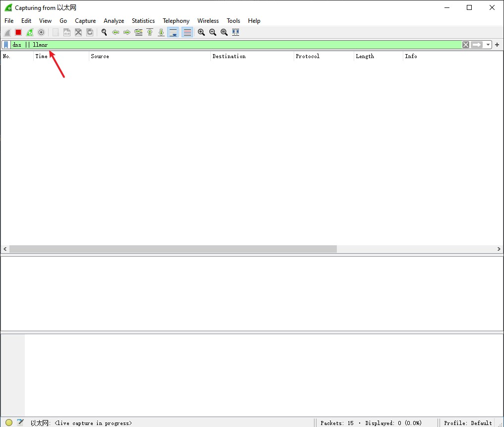This screenshot has height=427, width=504.
Task: Open the Statistics menu
Action: (x=143, y=20)
